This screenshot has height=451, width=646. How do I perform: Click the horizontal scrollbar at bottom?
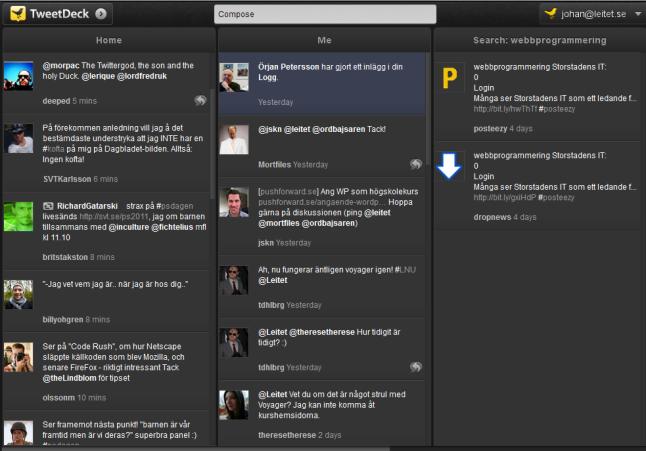(x=196, y=449)
